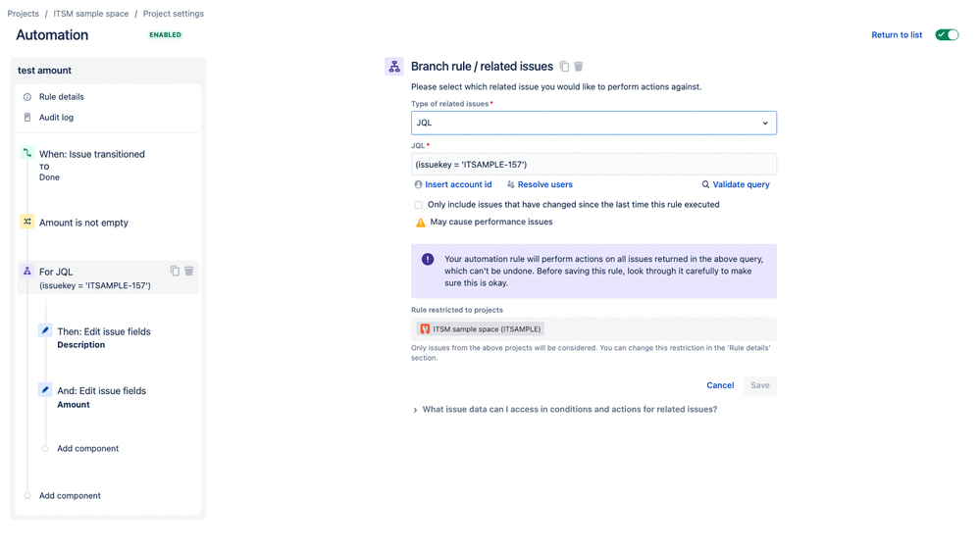The height and width of the screenshot is (551, 980).
Task: Delete the For JQL branch in sidebar
Action: pos(188,271)
